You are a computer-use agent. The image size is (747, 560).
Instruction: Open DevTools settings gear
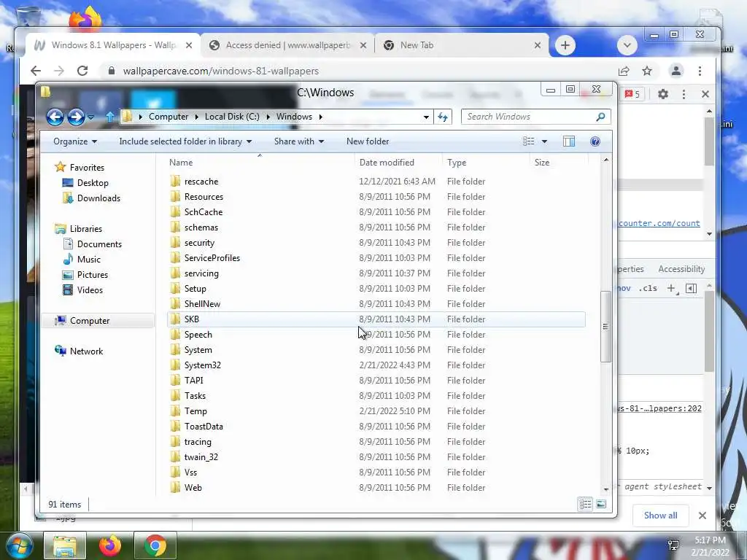tap(662, 94)
